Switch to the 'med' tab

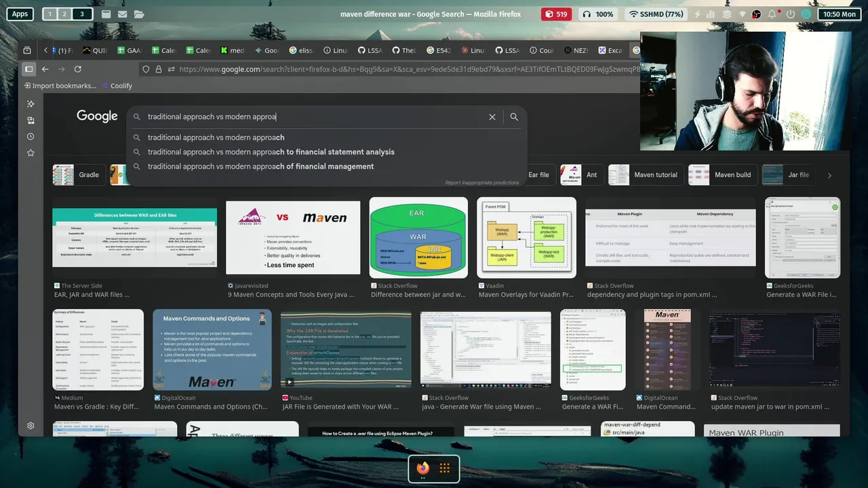(233, 50)
